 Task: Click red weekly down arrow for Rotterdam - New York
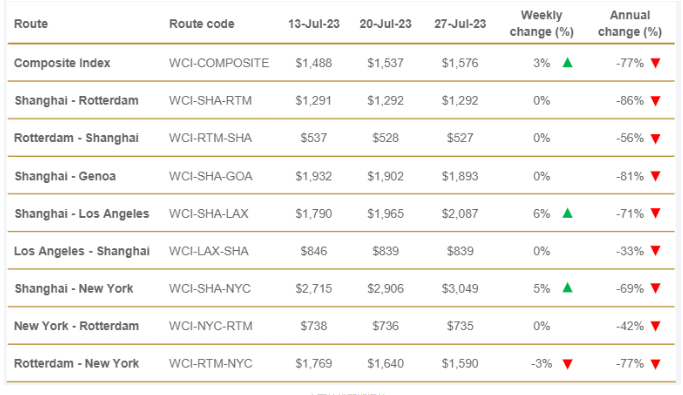pos(567,364)
